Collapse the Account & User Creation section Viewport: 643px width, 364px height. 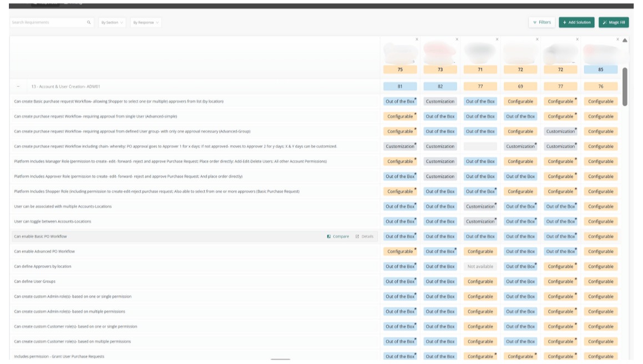(x=18, y=86)
